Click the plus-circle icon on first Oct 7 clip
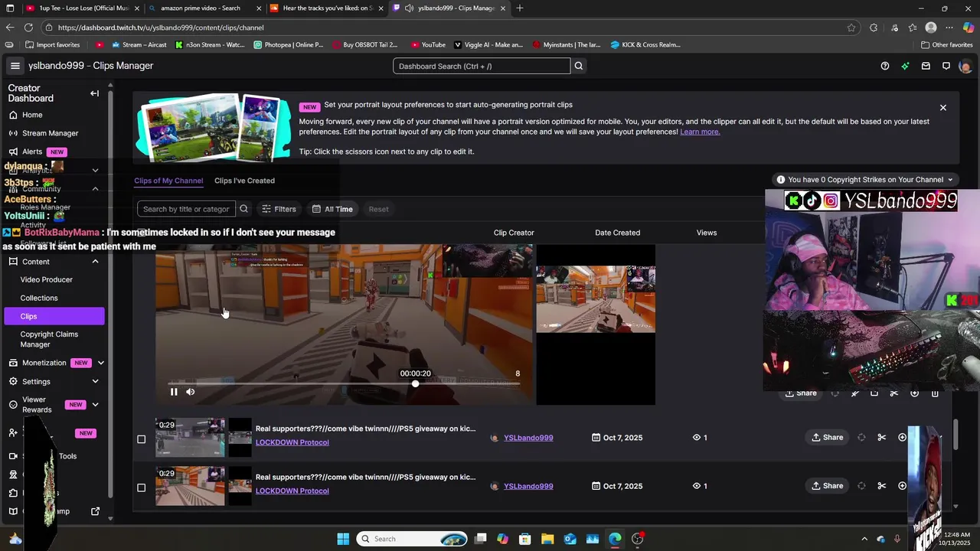 (902, 438)
